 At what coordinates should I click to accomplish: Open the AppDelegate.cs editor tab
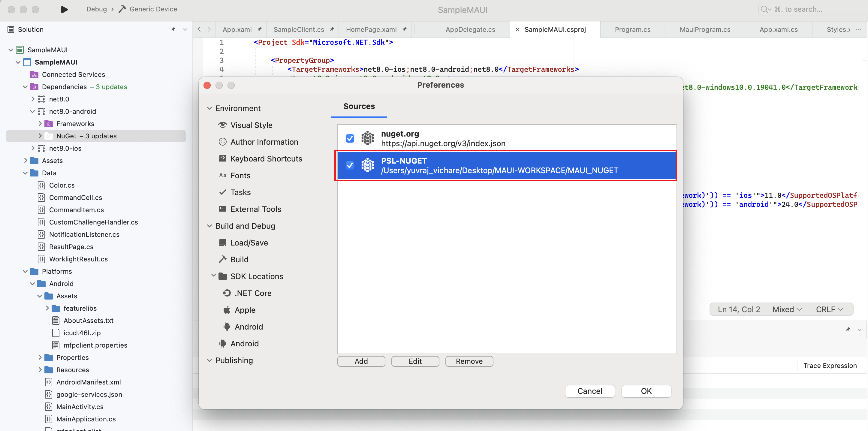point(470,29)
